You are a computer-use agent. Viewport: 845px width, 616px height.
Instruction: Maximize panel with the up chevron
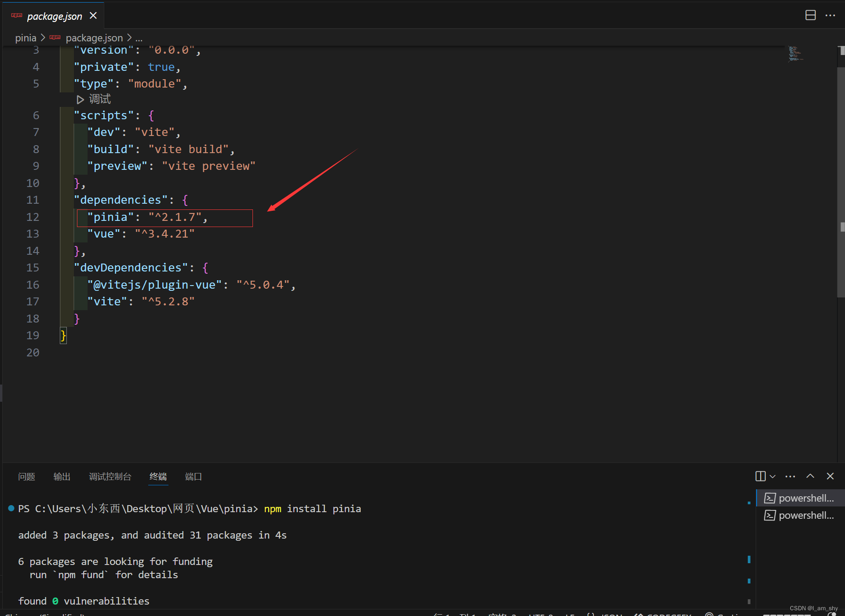pyautogui.click(x=810, y=476)
